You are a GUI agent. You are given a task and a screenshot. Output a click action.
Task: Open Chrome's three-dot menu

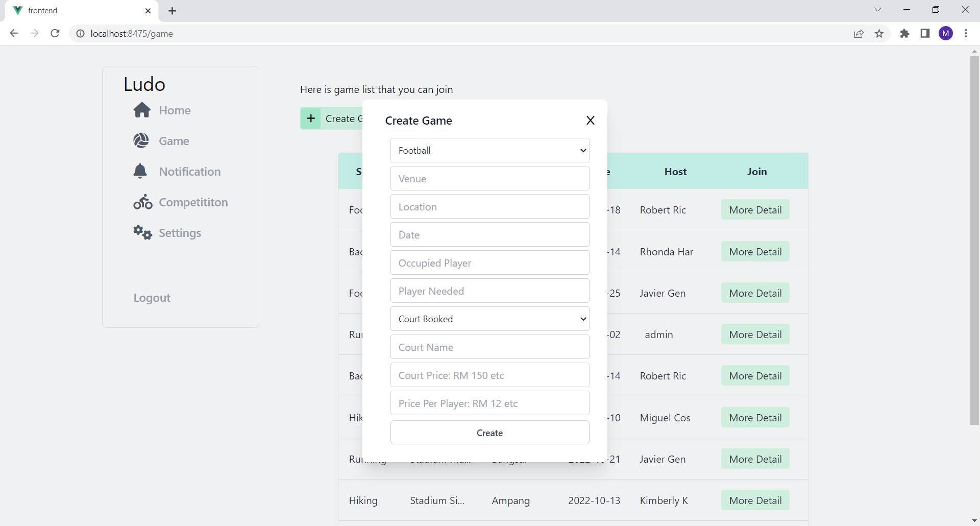pyautogui.click(x=967, y=33)
